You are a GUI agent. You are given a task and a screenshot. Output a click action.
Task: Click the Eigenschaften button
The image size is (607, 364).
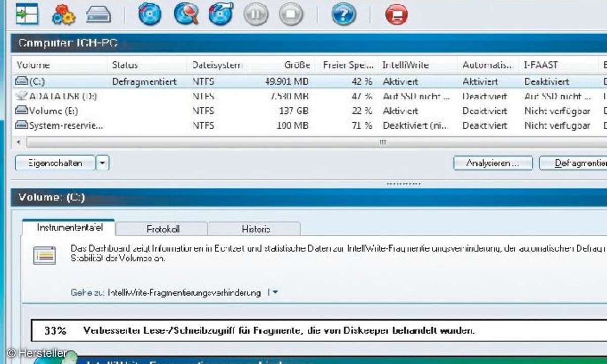pos(56,163)
